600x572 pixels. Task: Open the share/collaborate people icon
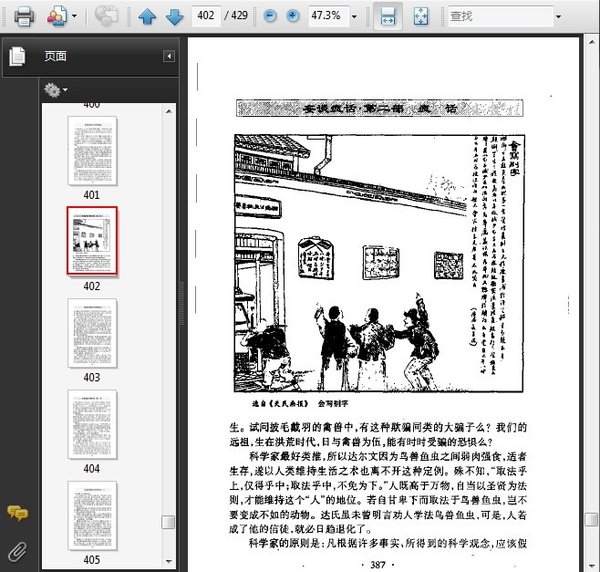coord(57,16)
